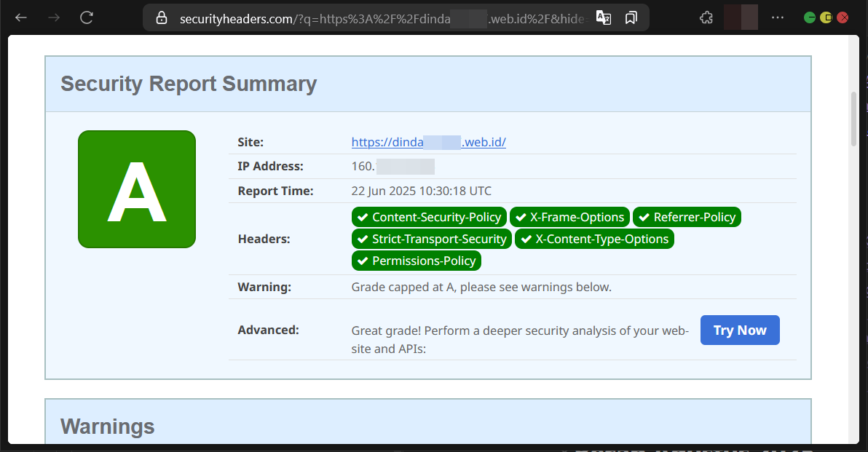Click the Warning: row label
Viewport: 868px width, 452px height.
coord(264,287)
